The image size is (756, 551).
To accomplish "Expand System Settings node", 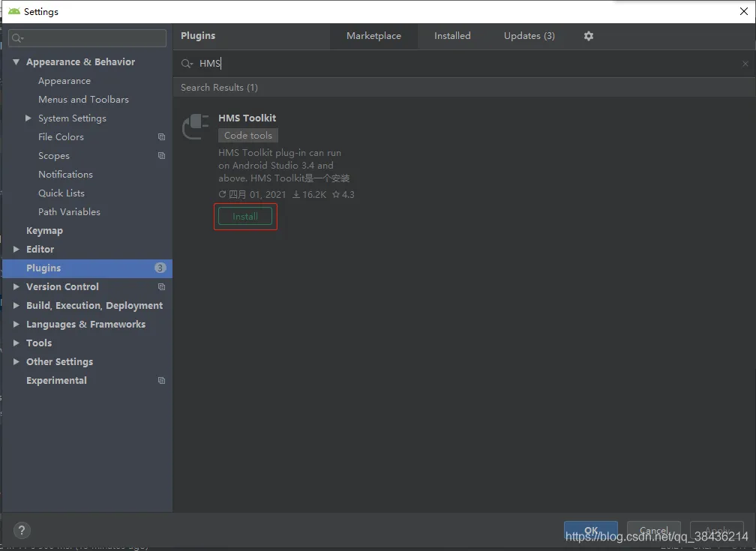I will click(x=28, y=118).
